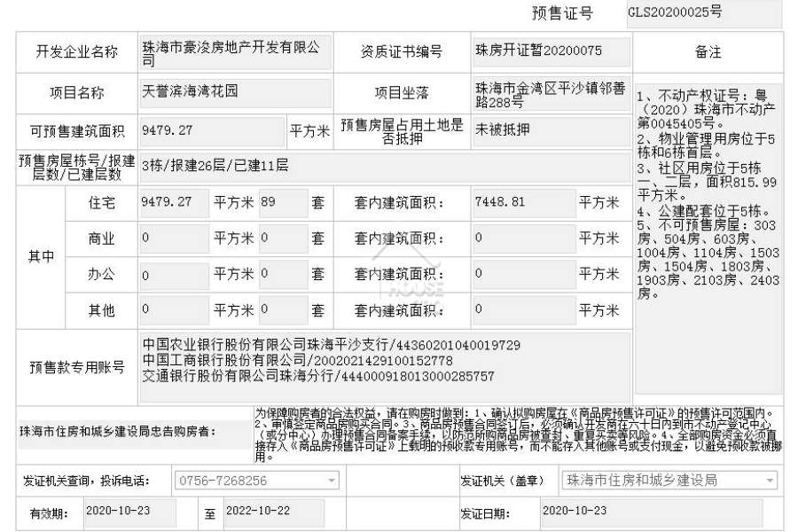This screenshot has width=798, height=532.
Task: Click the 备注 header cell
Action: point(708,52)
